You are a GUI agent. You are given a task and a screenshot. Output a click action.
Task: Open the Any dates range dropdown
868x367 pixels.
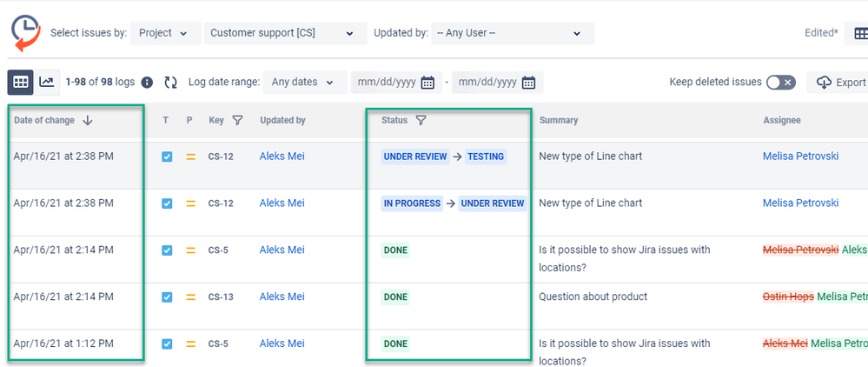point(305,83)
